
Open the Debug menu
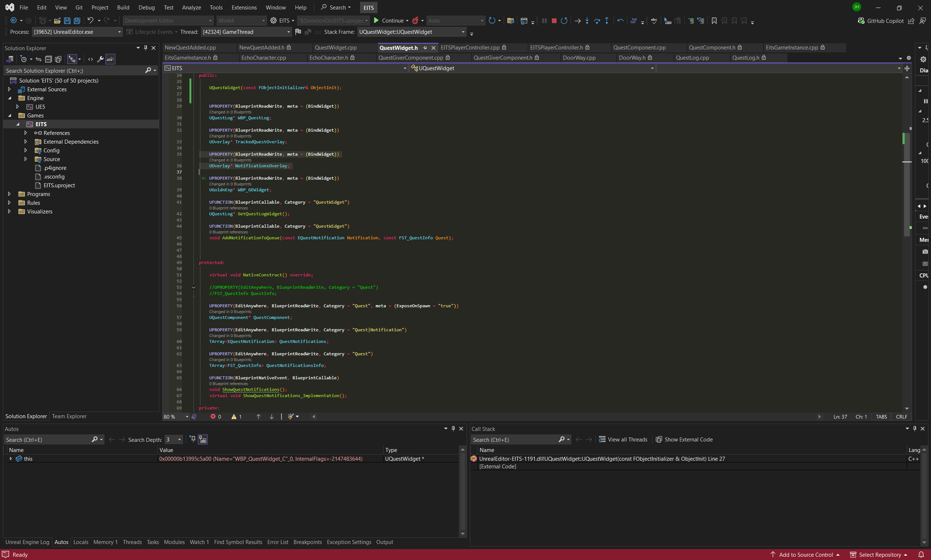147,7
